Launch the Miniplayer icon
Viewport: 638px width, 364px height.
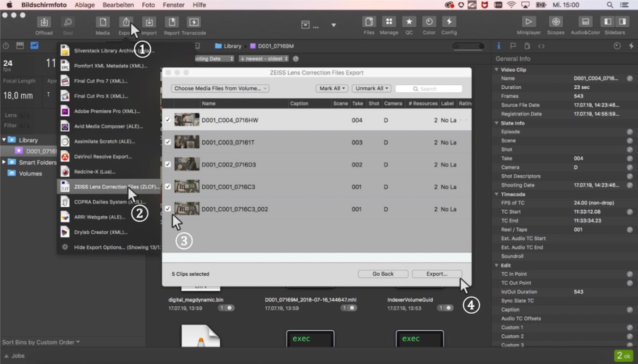(x=528, y=22)
